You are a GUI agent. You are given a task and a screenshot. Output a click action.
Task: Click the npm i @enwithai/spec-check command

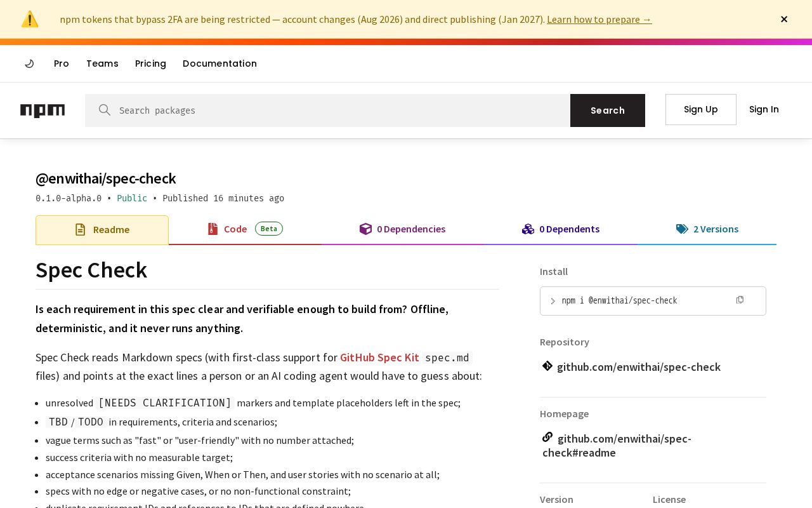[x=619, y=301]
